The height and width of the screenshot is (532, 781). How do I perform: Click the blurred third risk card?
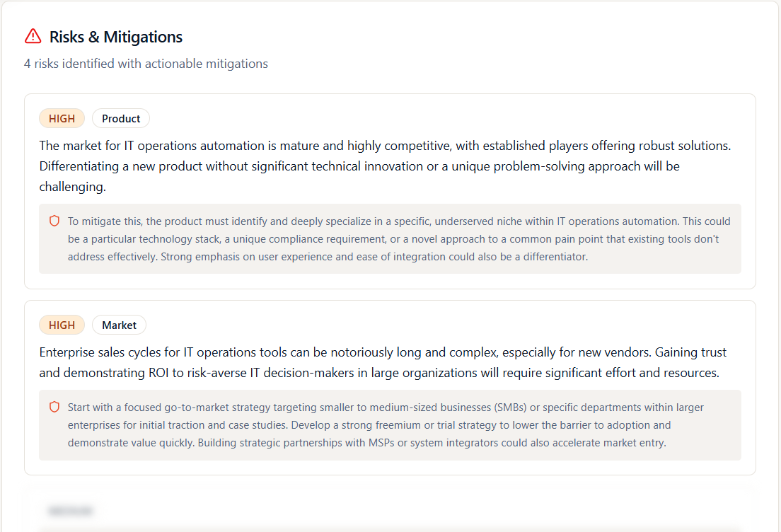[390, 509]
